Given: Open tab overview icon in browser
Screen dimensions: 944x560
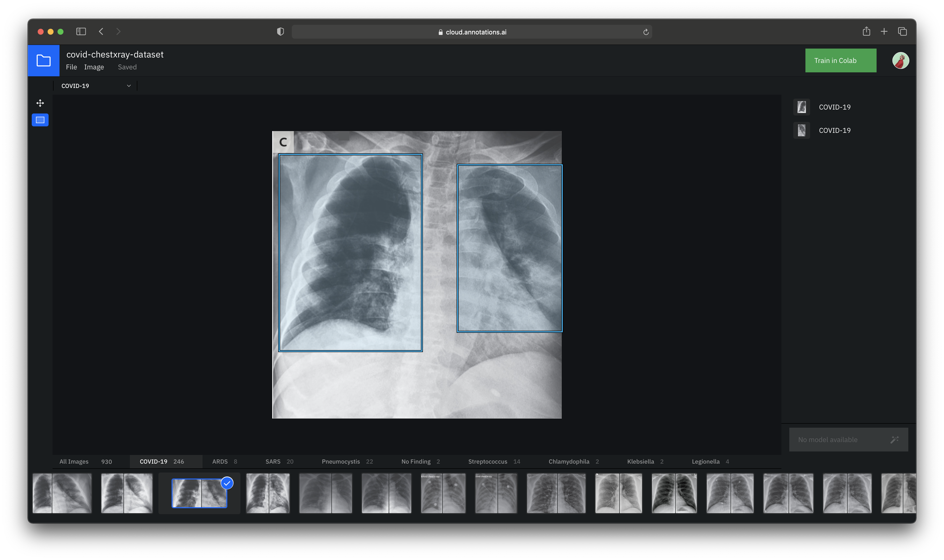Looking at the screenshot, I should [x=902, y=32].
